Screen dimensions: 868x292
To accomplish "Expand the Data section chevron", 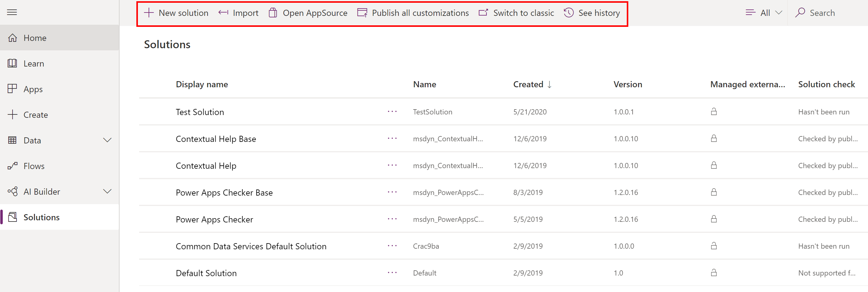I will 107,140.
